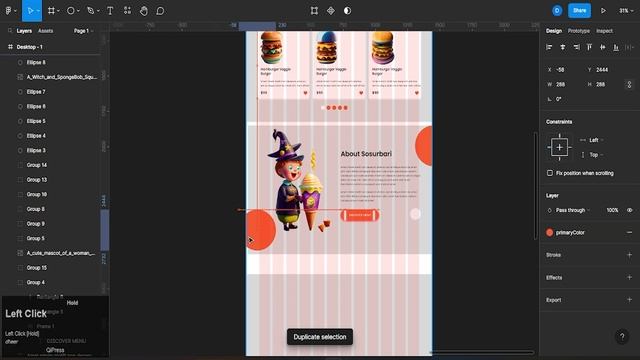The width and height of the screenshot is (640, 360).
Task: Select the Pen tool
Action: click(x=91, y=11)
